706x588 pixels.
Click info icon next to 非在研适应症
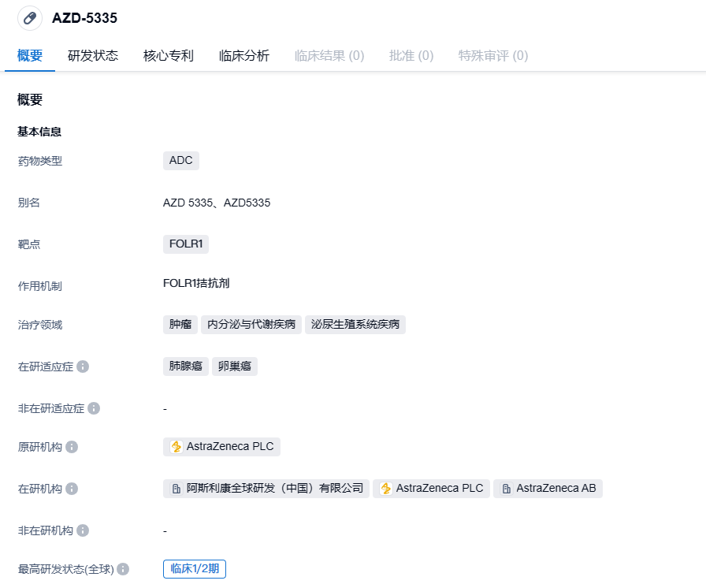[94, 408]
